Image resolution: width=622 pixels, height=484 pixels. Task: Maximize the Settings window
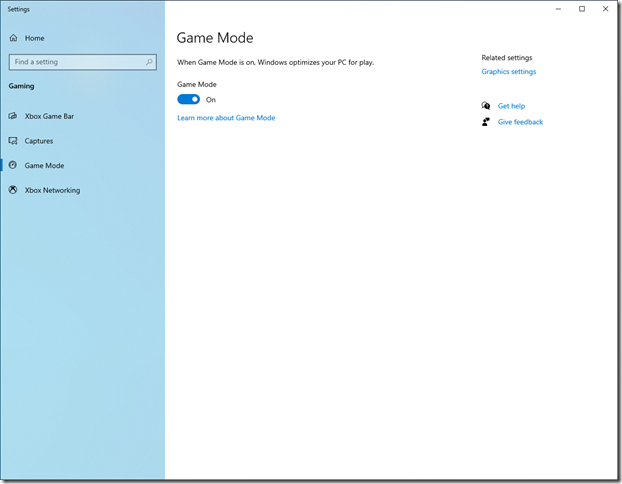[582, 9]
